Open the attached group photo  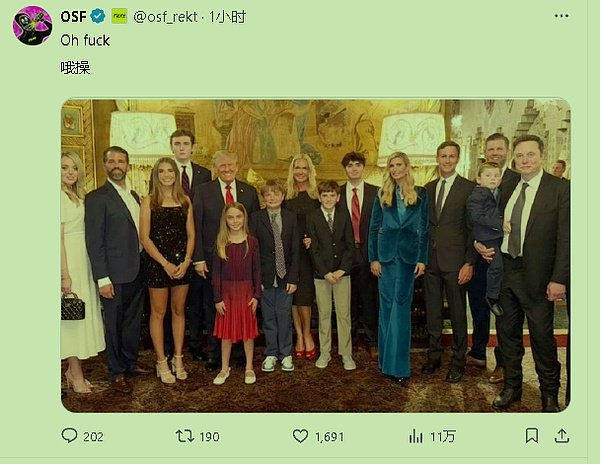pos(315,255)
